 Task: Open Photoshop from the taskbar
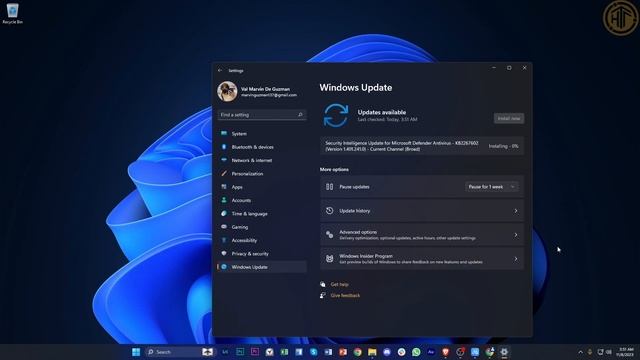(240, 352)
